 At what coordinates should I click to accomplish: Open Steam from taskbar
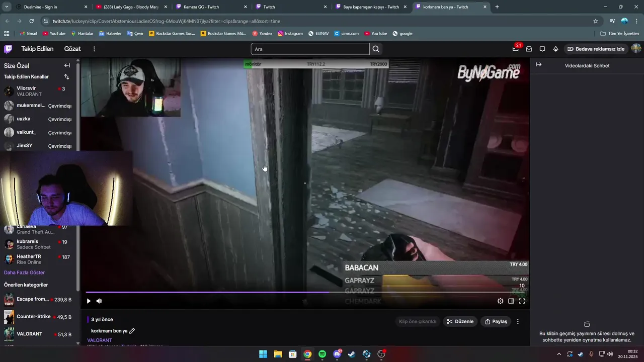point(352,354)
